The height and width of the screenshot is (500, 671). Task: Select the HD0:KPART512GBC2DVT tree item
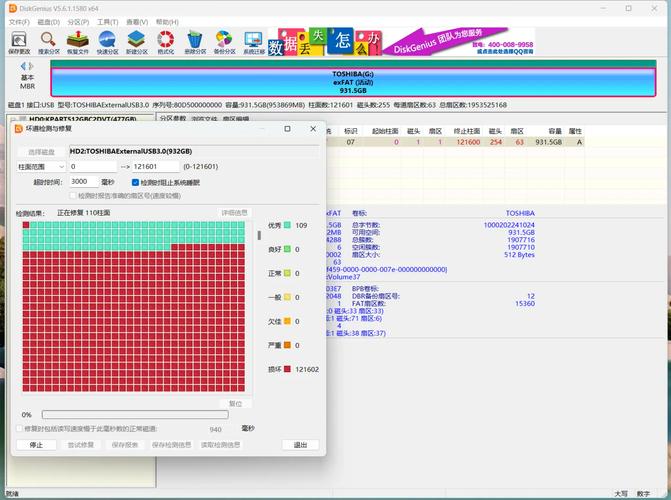[82, 119]
